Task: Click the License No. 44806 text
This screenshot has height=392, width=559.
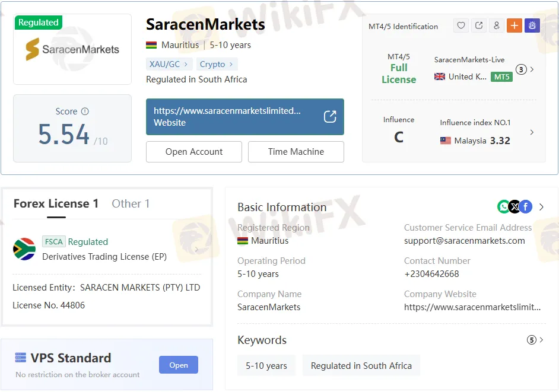Action: pyautogui.click(x=49, y=305)
